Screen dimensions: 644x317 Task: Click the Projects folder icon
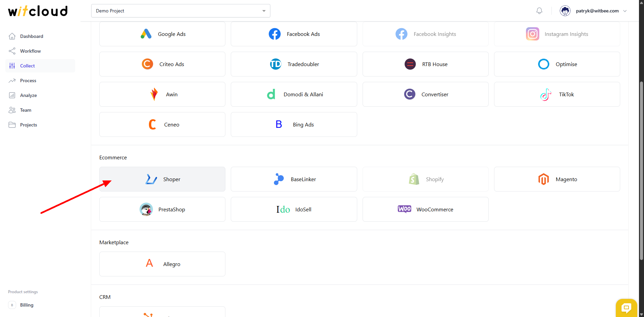(12, 125)
